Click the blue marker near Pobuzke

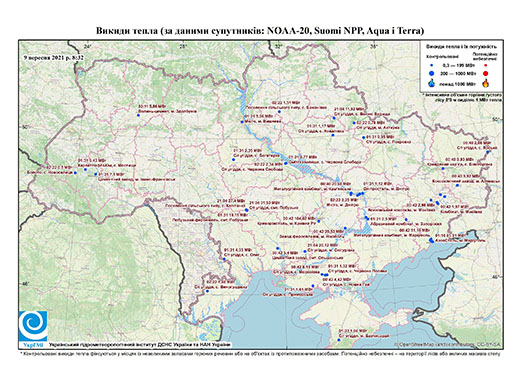point(246,210)
